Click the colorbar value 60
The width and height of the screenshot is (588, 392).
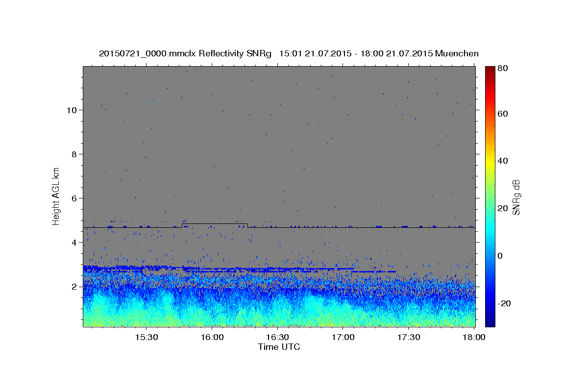click(504, 114)
